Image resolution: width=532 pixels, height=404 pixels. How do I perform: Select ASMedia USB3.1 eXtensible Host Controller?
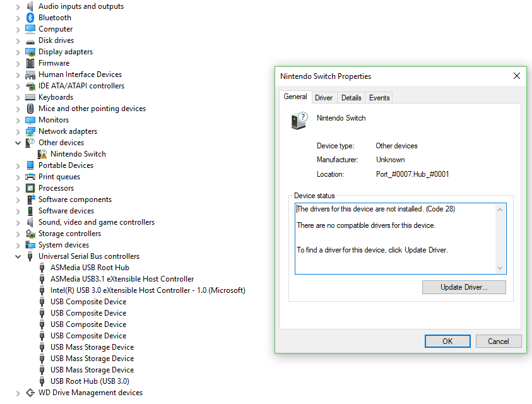[x=122, y=279]
